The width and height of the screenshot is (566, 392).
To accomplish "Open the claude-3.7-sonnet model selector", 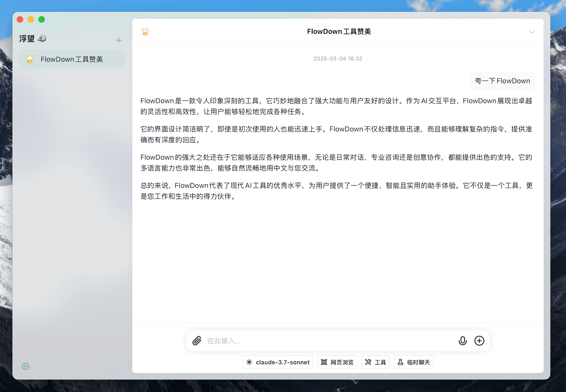I will click(x=278, y=362).
